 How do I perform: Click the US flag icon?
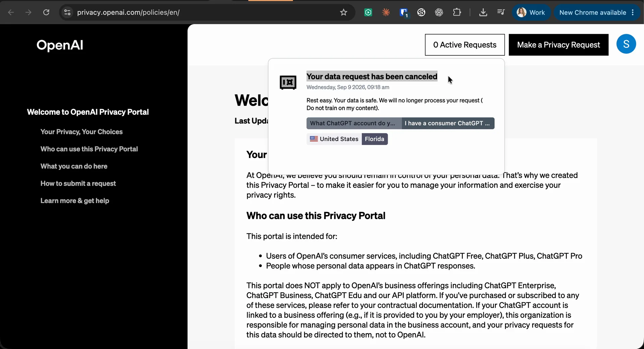[x=314, y=139]
